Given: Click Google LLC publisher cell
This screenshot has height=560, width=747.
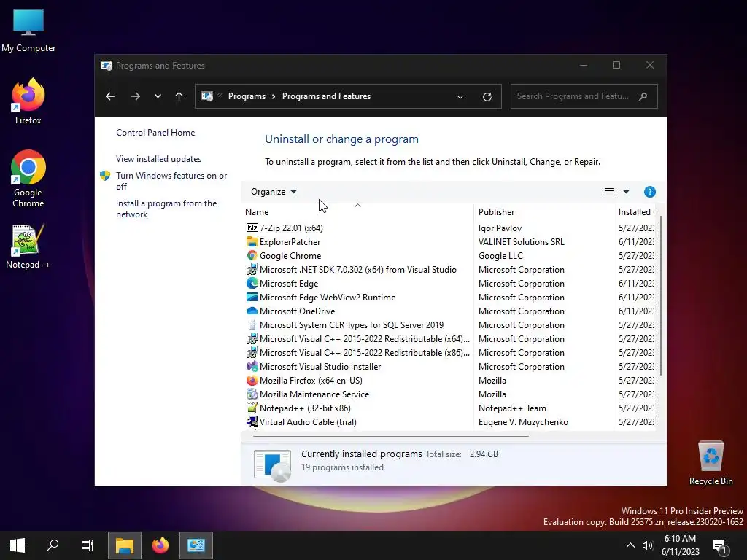Looking at the screenshot, I should (500, 255).
